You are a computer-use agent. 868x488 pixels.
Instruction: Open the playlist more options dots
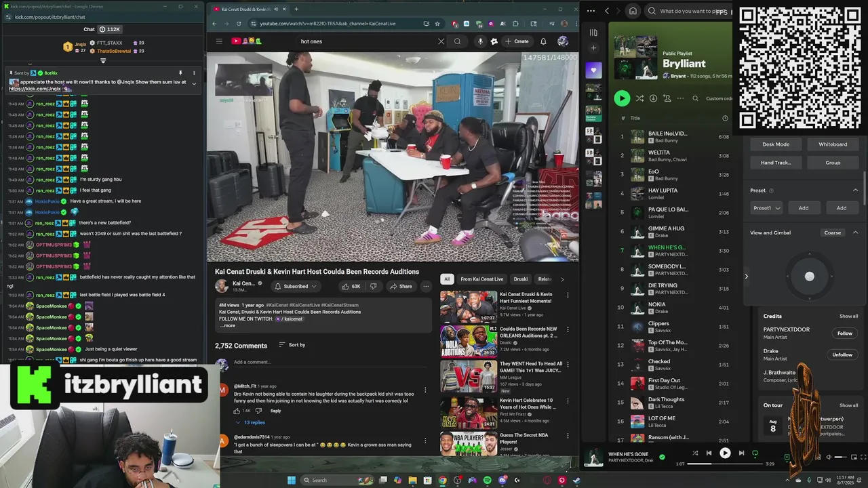click(x=680, y=98)
